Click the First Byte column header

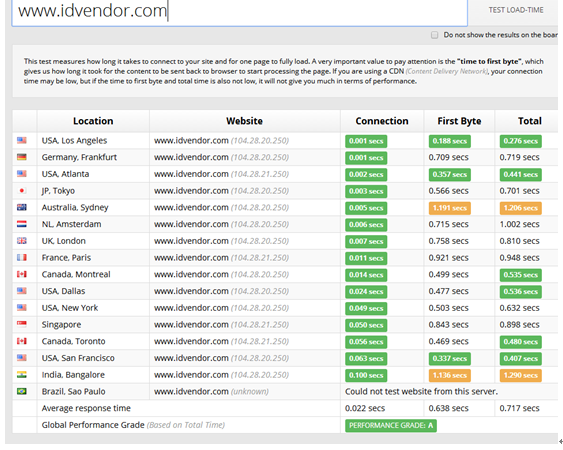pos(459,121)
